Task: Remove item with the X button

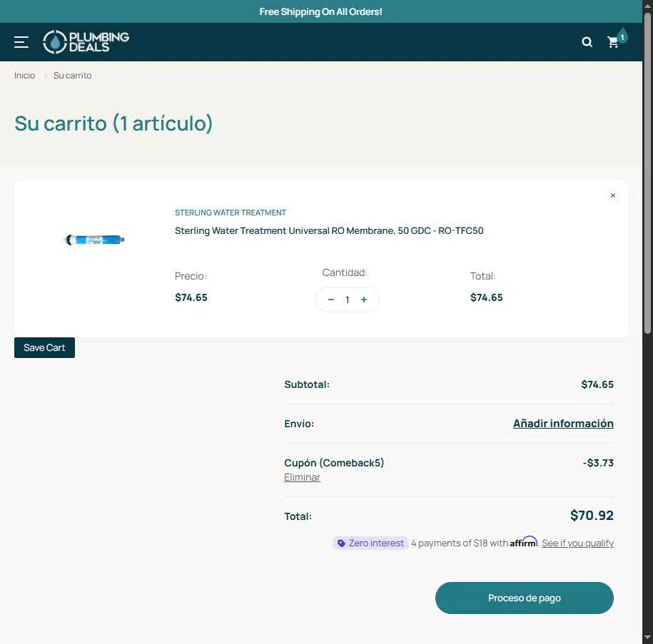Action: (612, 195)
